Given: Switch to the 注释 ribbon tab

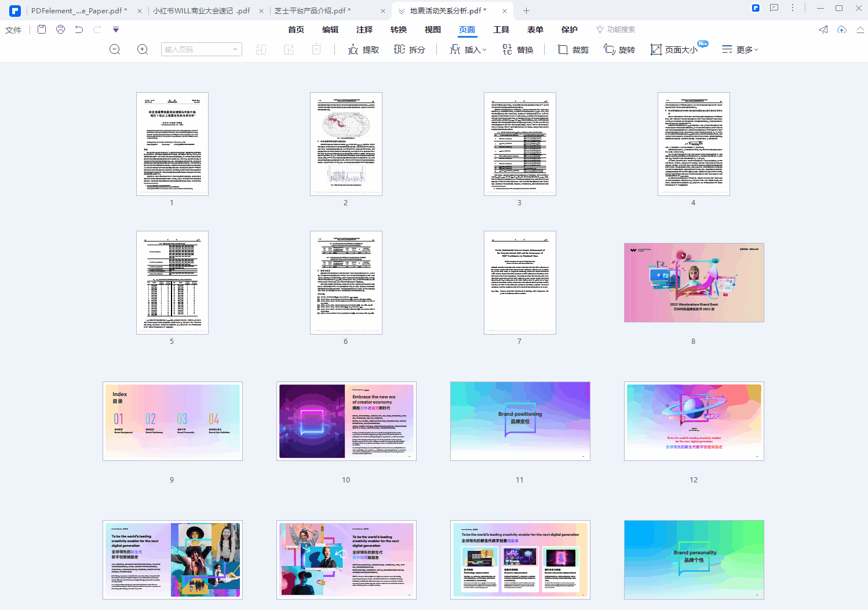Looking at the screenshot, I should pyautogui.click(x=364, y=30).
